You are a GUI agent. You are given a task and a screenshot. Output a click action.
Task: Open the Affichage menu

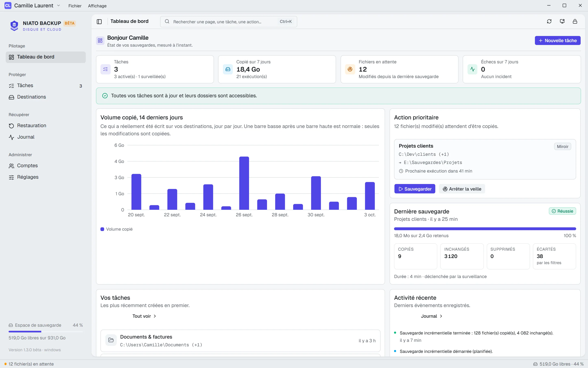[x=97, y=6]
